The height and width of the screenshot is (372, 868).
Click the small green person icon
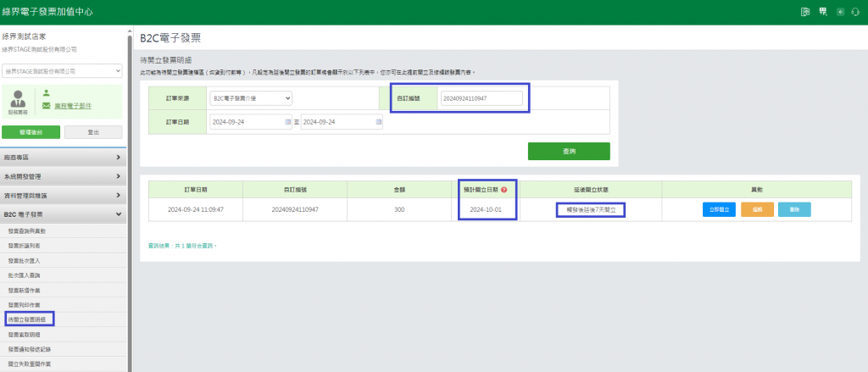click(x=47, y=93)
